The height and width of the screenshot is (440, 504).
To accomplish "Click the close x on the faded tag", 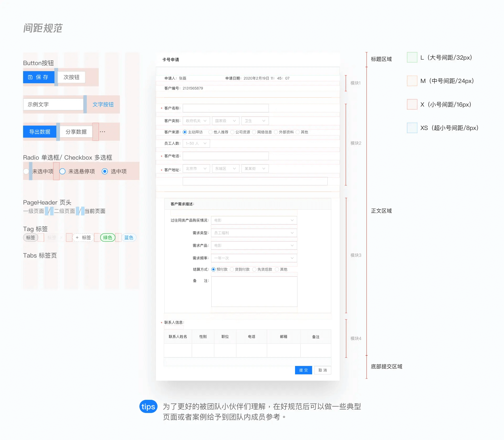I will pyautogui.click(x=61, y=238).
